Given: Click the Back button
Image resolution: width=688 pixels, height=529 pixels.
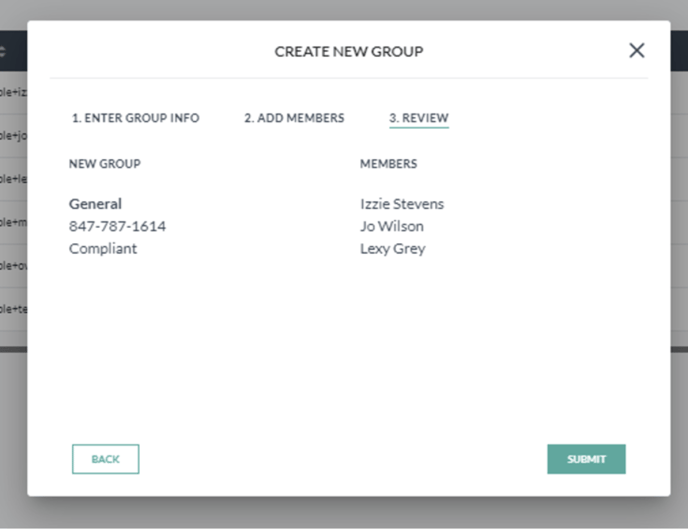Looking at the screenshot, I should (x=105, y=459).
